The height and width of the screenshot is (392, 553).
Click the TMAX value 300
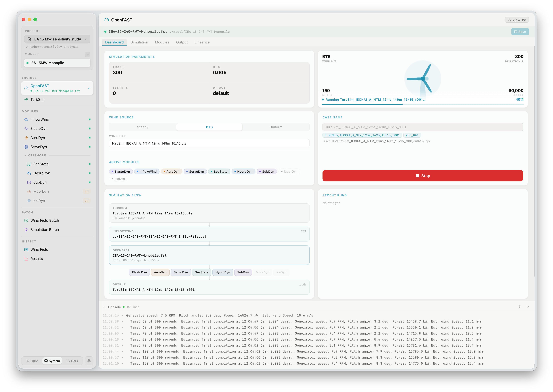tap(117, 73)
